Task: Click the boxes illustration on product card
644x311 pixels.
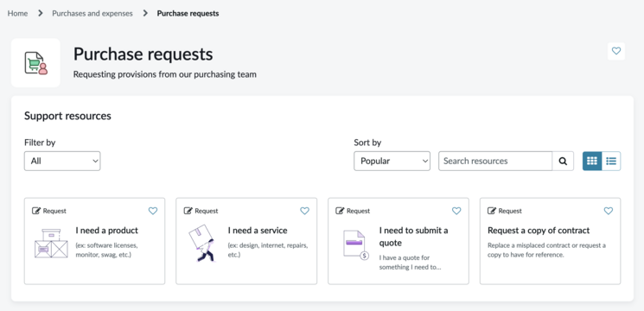Action: (x=51, y=244)
